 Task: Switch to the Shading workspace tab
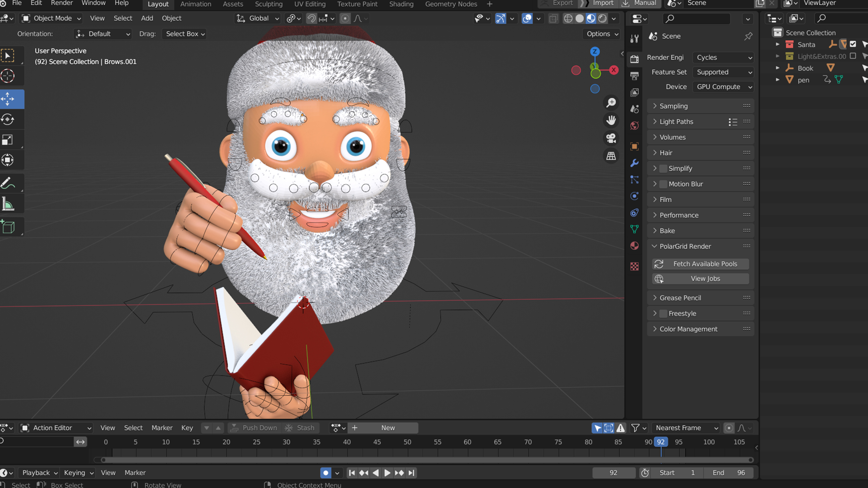coord(401,4)
